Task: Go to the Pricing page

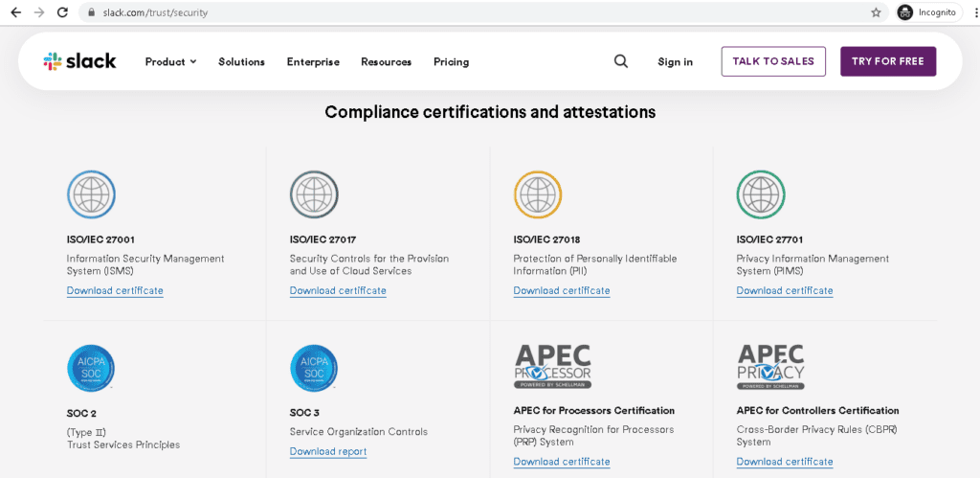Action: pos(452,62)
